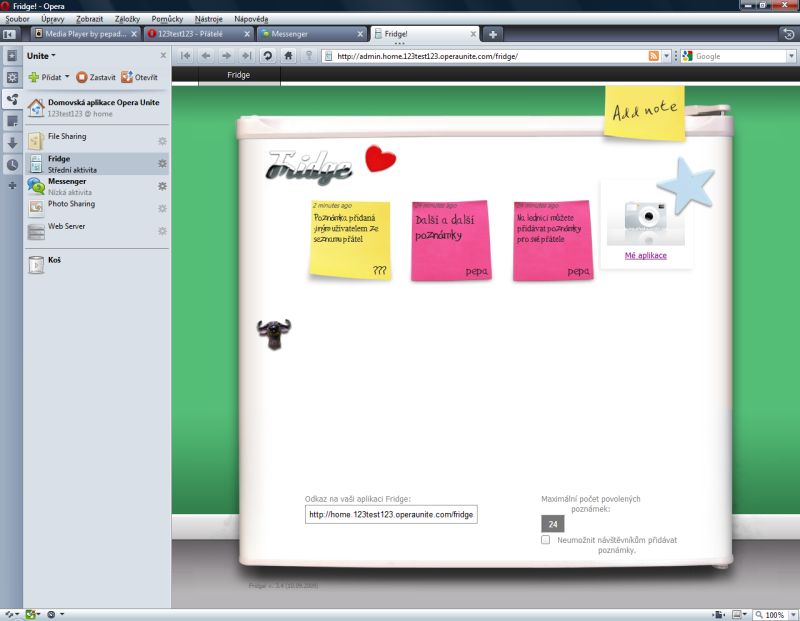Select Photo Sharing in Unite list
Viewport: 800px width, 621px height.
coord(97,208)
